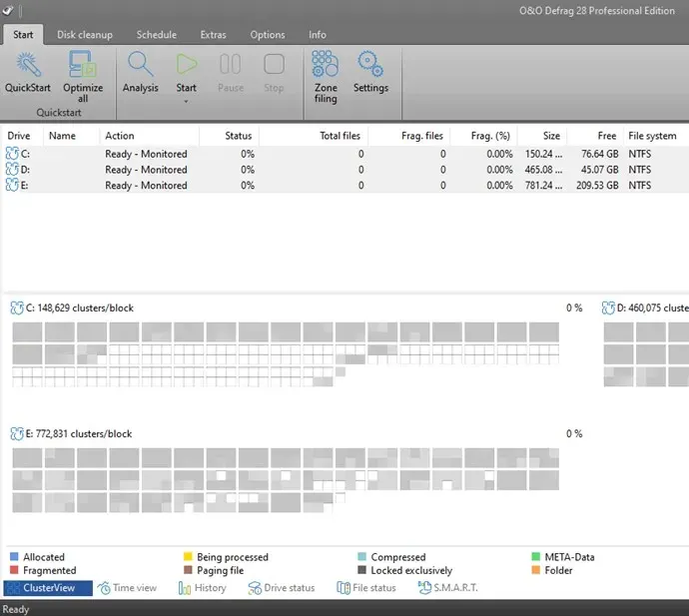Open Settings gears icon
This screenshot has width=689, height=616.
(x=370, y=64)
